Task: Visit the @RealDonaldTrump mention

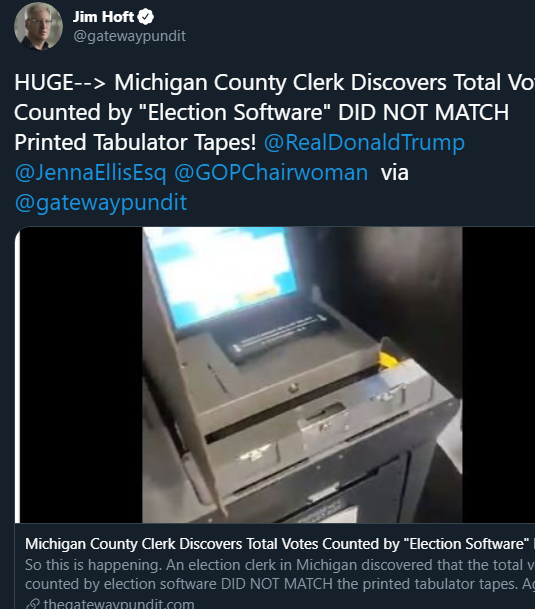Action: coord(364,142)
